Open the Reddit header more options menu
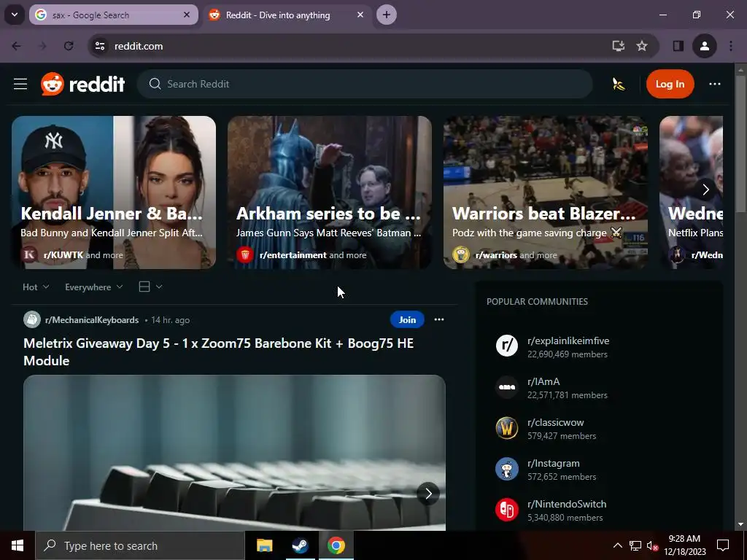Viewport: 747px width, 560px height. coord(715,84)
